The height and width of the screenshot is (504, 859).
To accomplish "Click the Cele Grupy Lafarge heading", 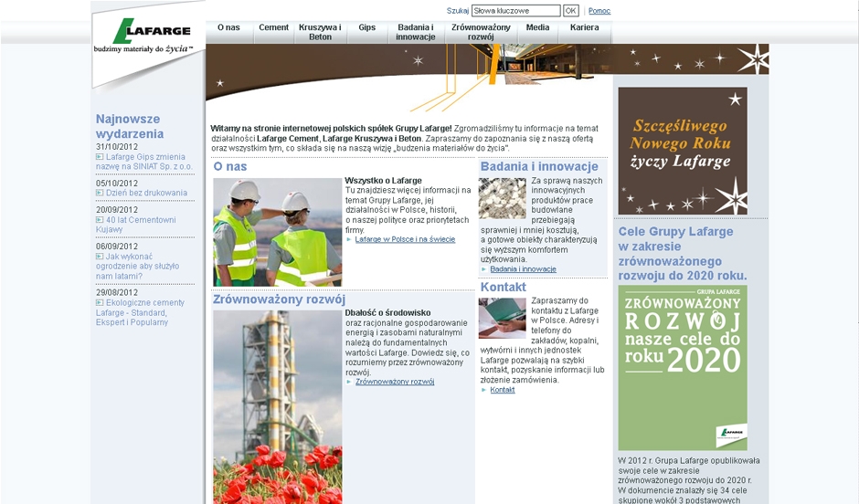I will pos(683,253).
